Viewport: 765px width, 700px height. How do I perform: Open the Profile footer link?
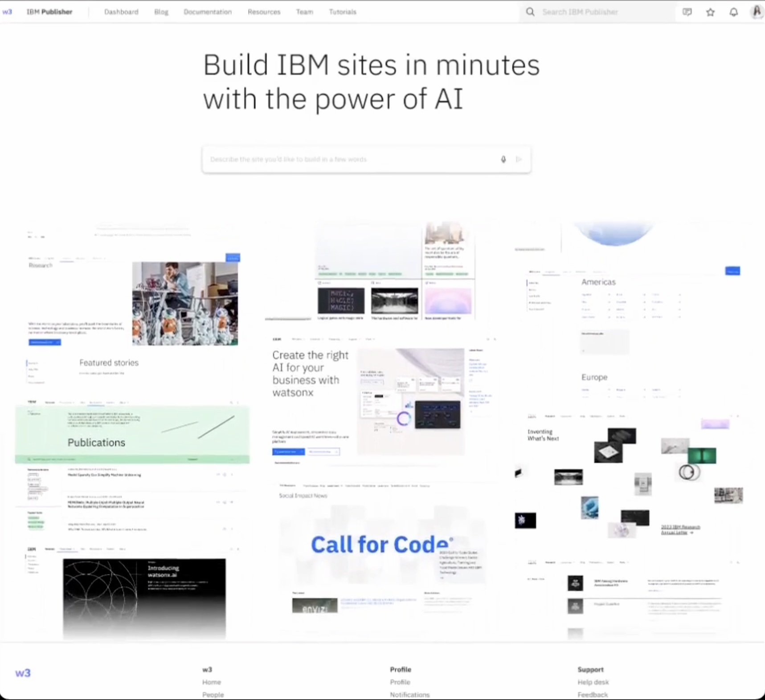[400, 682]
